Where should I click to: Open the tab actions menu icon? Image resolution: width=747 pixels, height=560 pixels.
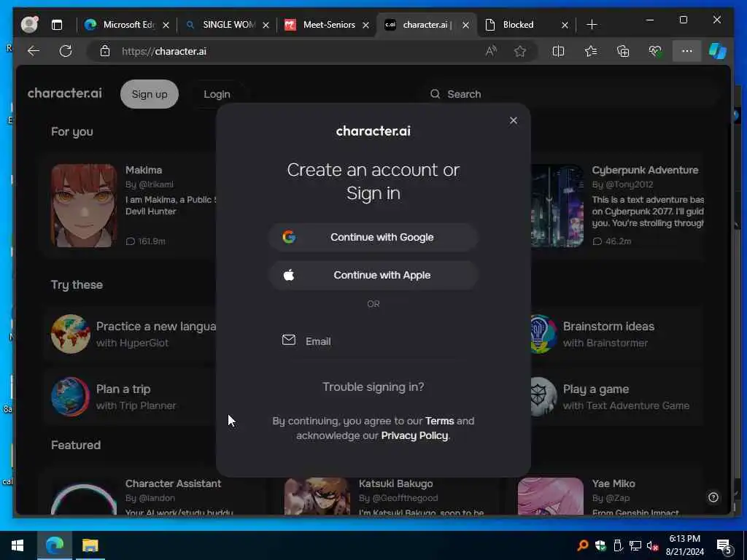(57, 25)
